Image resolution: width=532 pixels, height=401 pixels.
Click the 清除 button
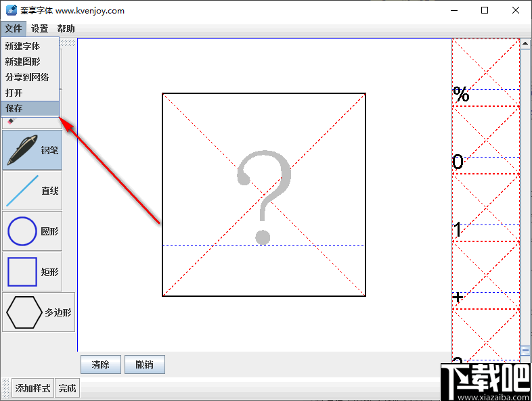pyautogui.click(x=100, y=364)
